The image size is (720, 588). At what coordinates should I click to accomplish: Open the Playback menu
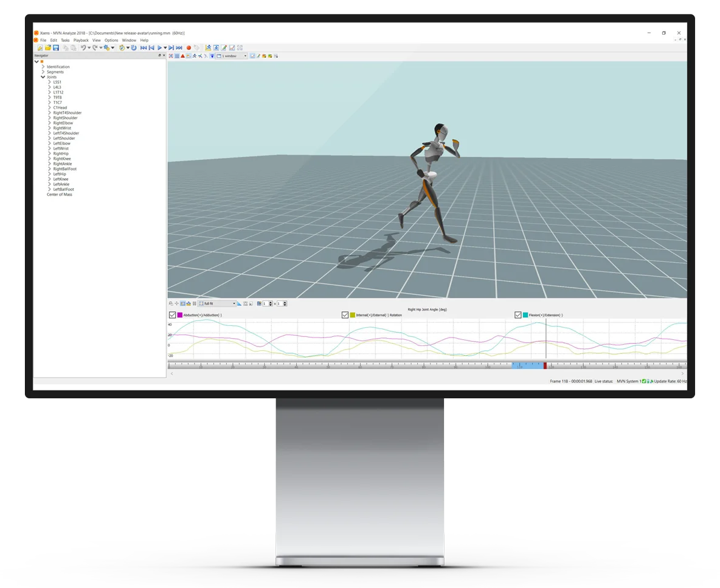[81, 40]
